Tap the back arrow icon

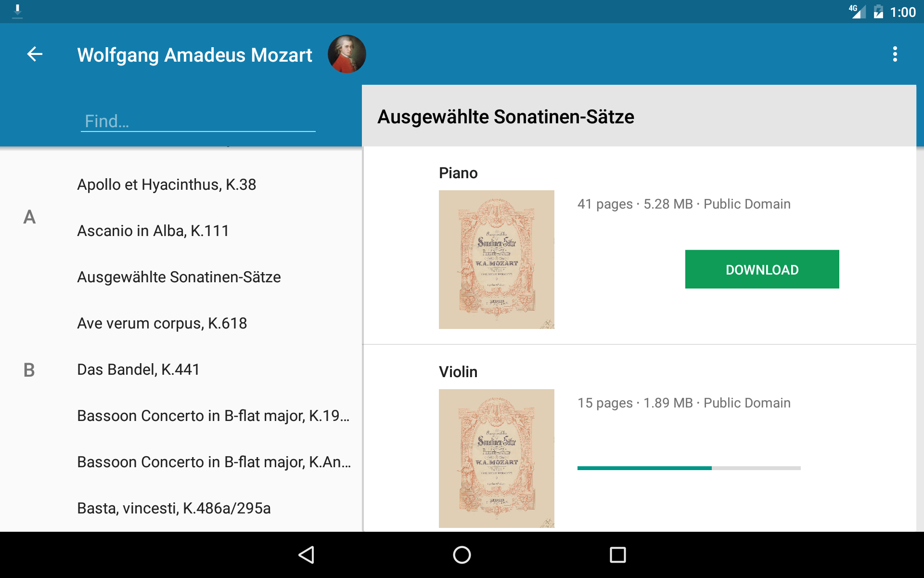pyautogui.click(x=35, y=54)
